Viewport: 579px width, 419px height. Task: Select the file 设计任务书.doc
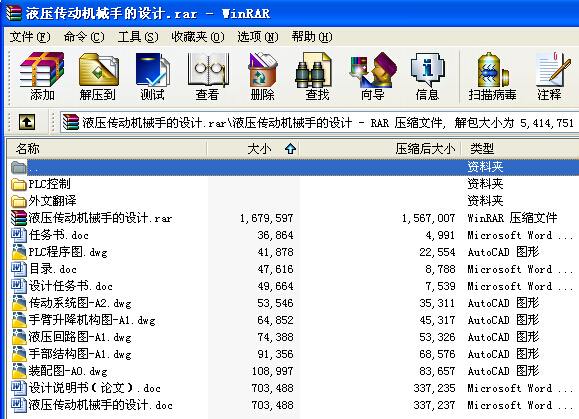71,286
